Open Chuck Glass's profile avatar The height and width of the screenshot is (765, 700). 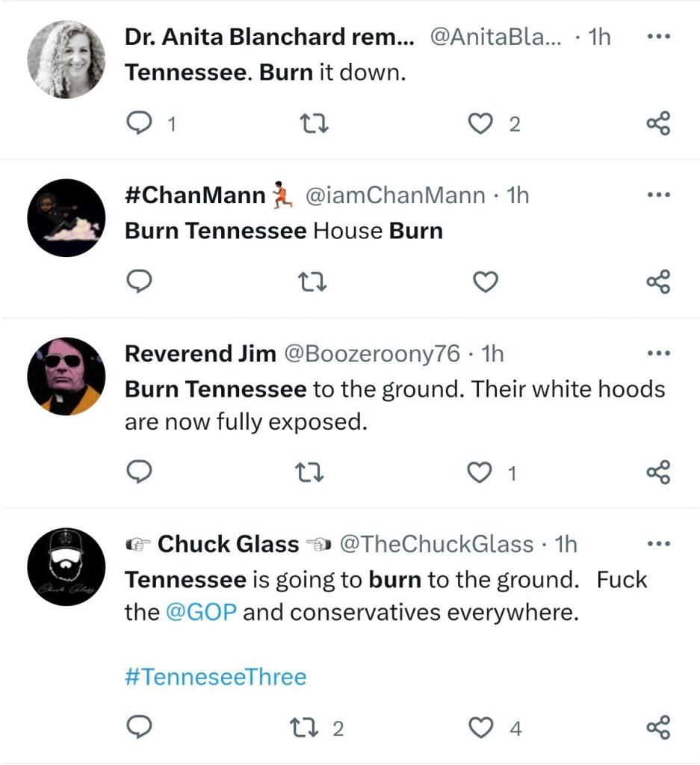coord(66,566)
